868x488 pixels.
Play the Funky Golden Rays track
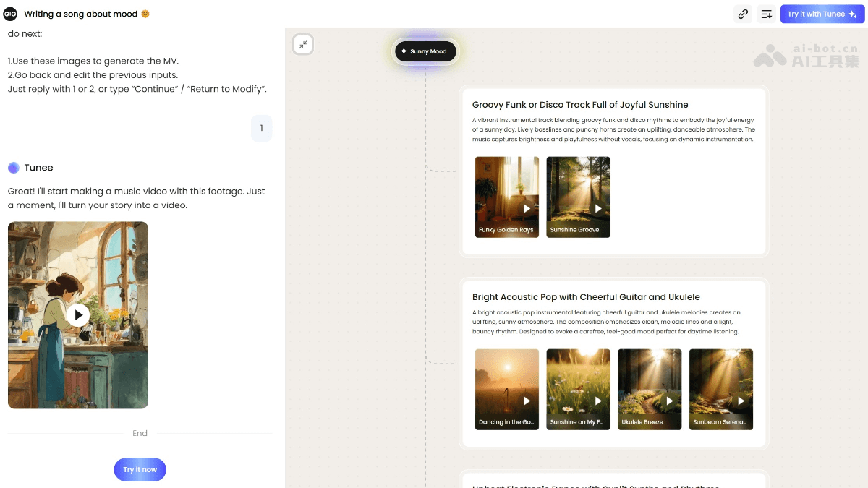tap(527, 208)
